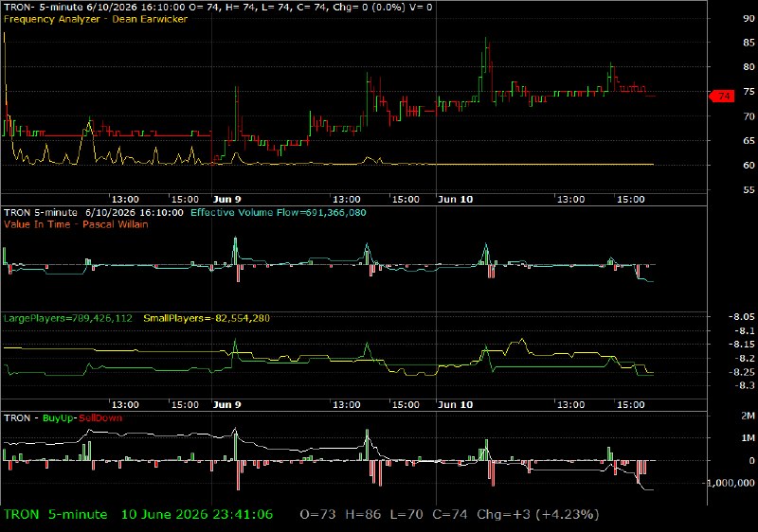758x532 pixels.
Task: Click the Jun 9 date marker on price chart
Action: tap(226, 200)
